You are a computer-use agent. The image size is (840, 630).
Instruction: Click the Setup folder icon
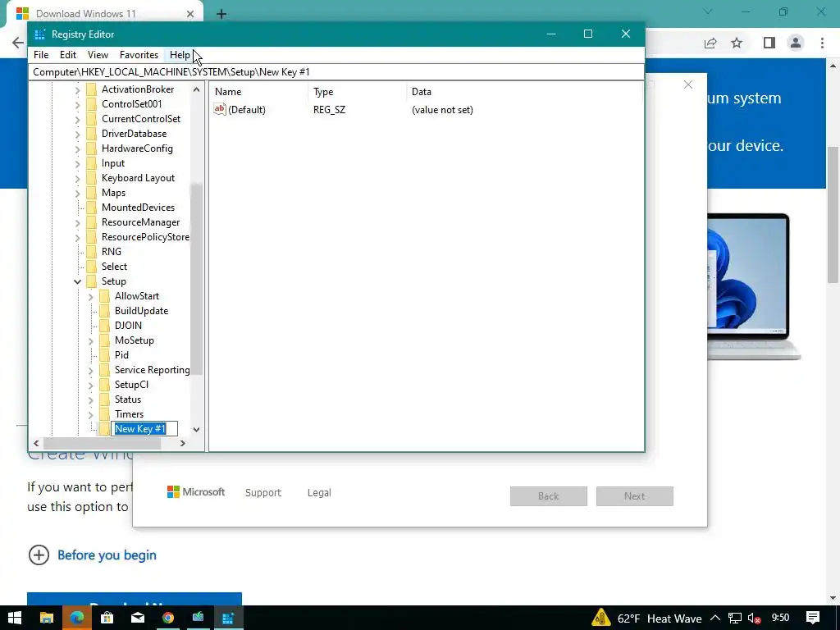click(x=92, y=281)
